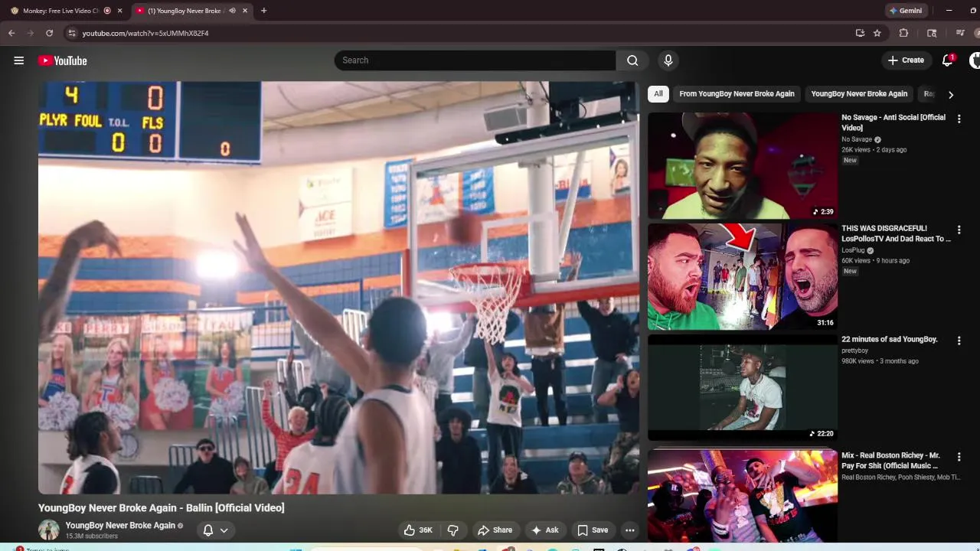Image resolution: width=980 pixels, height=551 pixels.
Task: Click the install/cast icon in the address bar
Action: click(x=860, y=33)
